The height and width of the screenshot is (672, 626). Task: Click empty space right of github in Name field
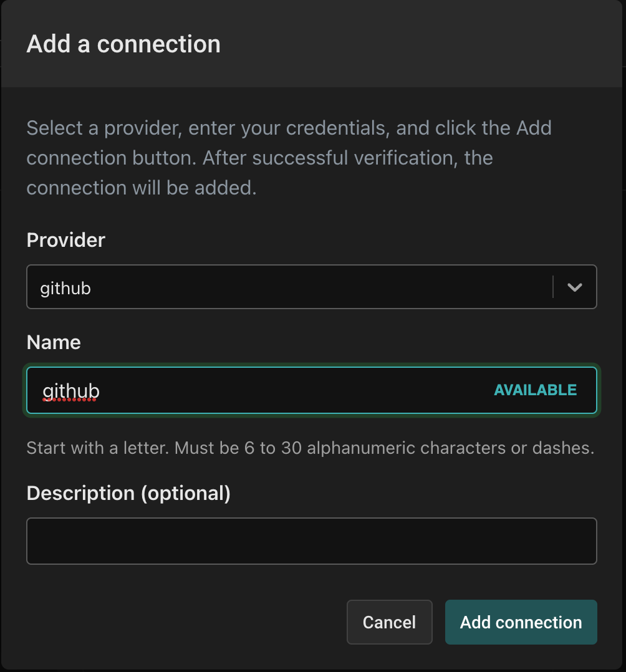[296, 390]
